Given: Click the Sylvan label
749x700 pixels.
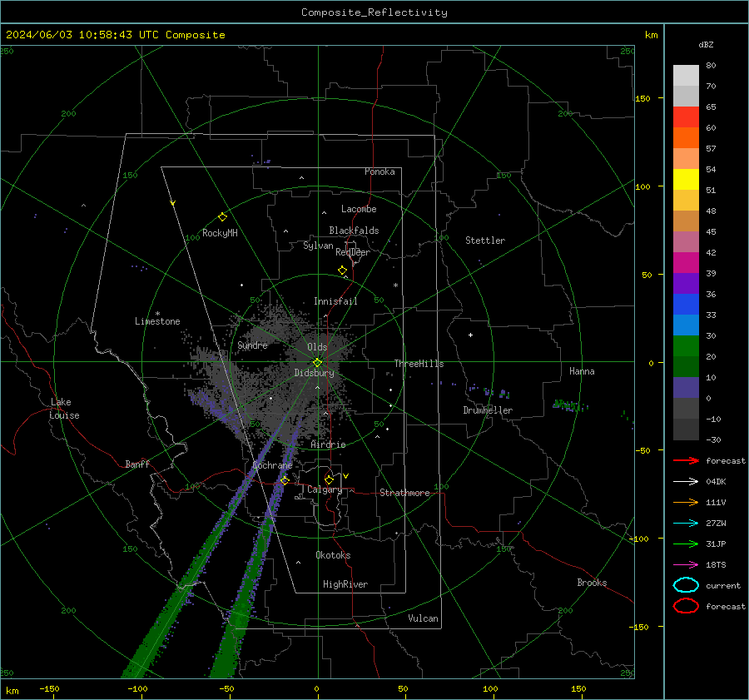Looking at the screenshot, I should point(318,246).
